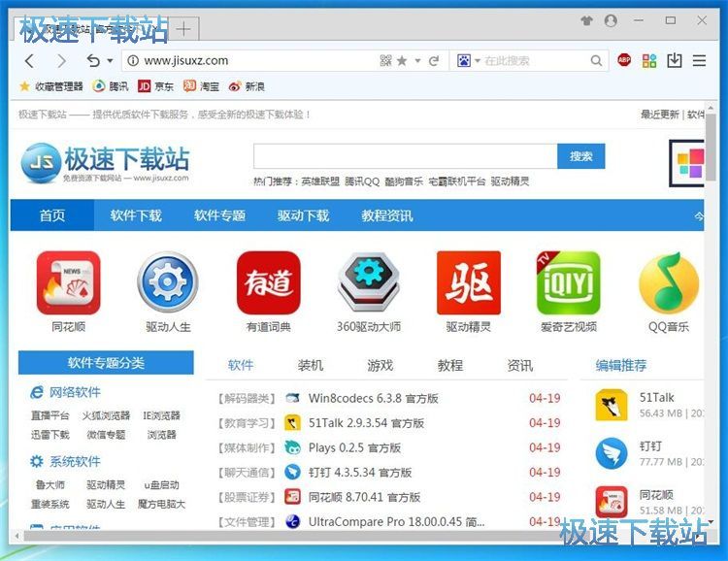Open the dropdown next to undo icon
The image size is (728, 561).
point(110,61)
